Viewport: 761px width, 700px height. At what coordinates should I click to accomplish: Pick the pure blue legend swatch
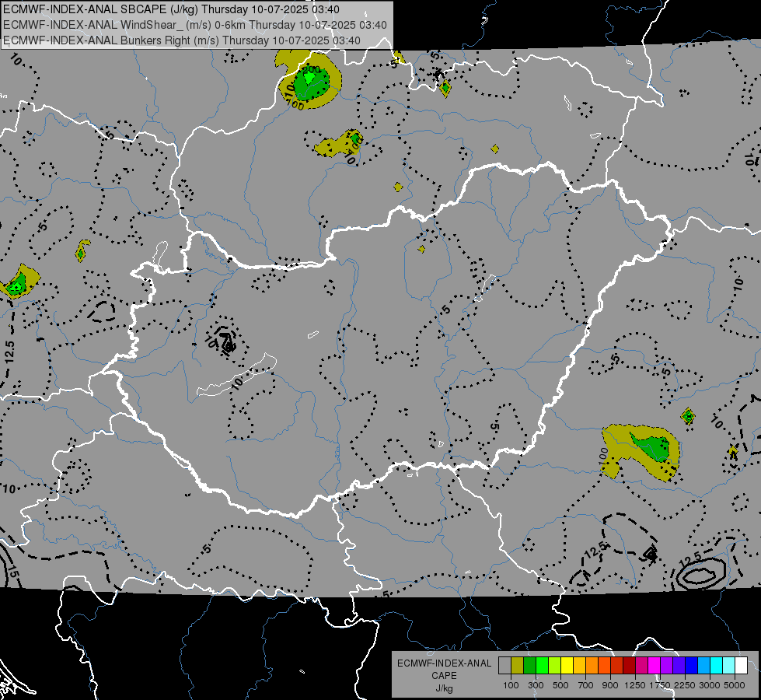pos(692,666)
